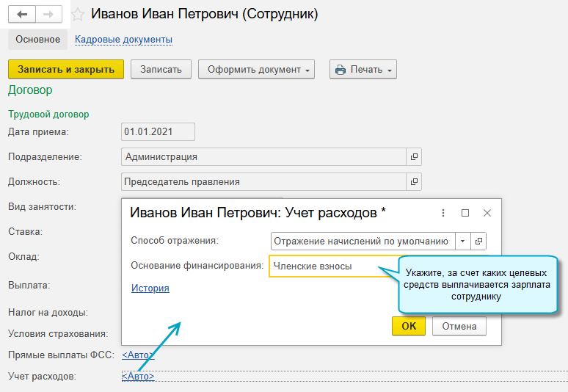Open the Подразделение field's linked record icon
568x392 pixels.
point(414,156)
